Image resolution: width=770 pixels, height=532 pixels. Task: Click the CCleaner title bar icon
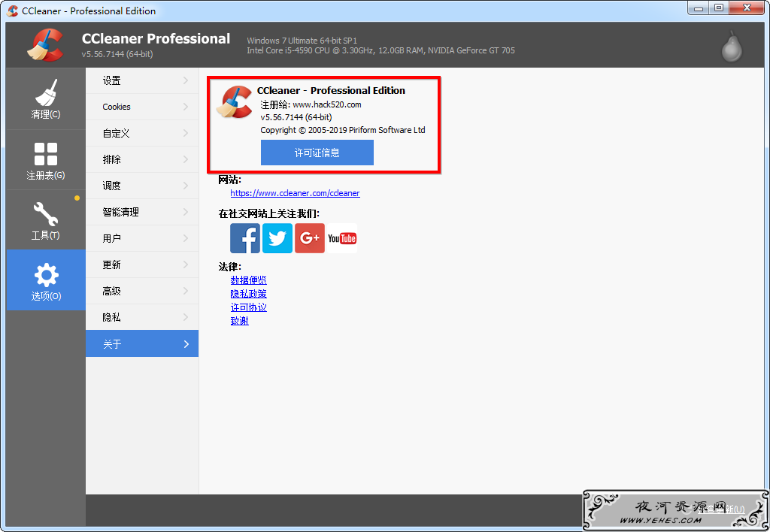pos(13,11)
